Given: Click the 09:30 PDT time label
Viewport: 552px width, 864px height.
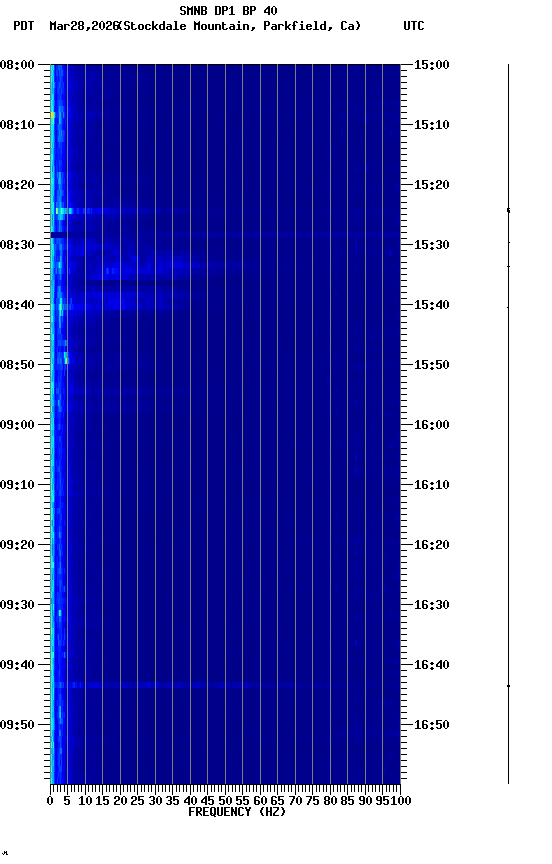Looking at the screenshot, I should [17, 605].
